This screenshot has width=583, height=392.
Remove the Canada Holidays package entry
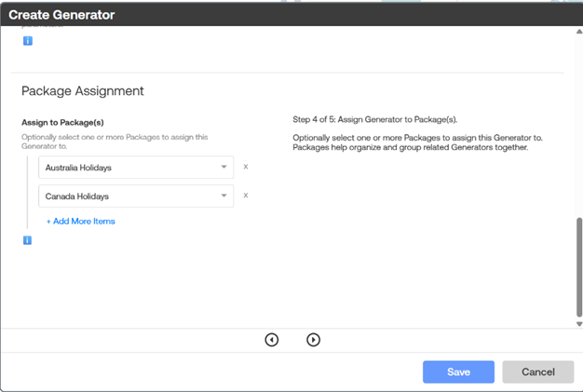click(246, 196)
